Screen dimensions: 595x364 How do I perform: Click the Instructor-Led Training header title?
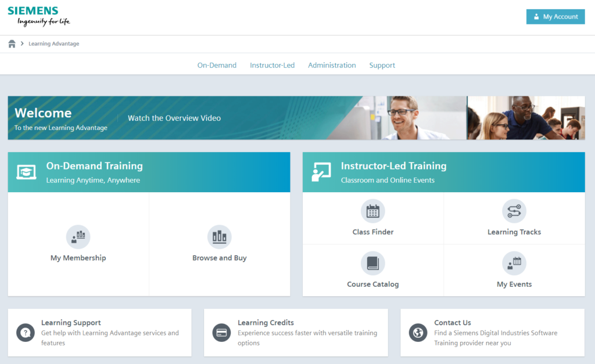(393, 165)
